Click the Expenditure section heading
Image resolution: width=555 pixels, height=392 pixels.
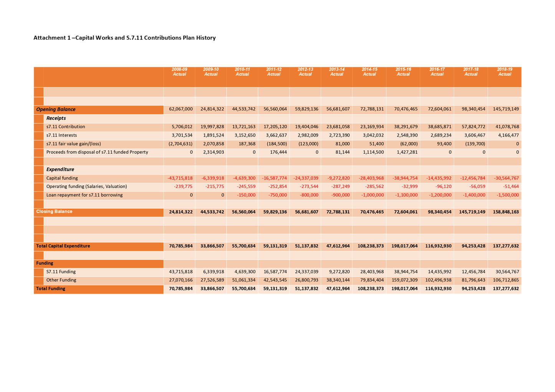(x=60, y=169)
